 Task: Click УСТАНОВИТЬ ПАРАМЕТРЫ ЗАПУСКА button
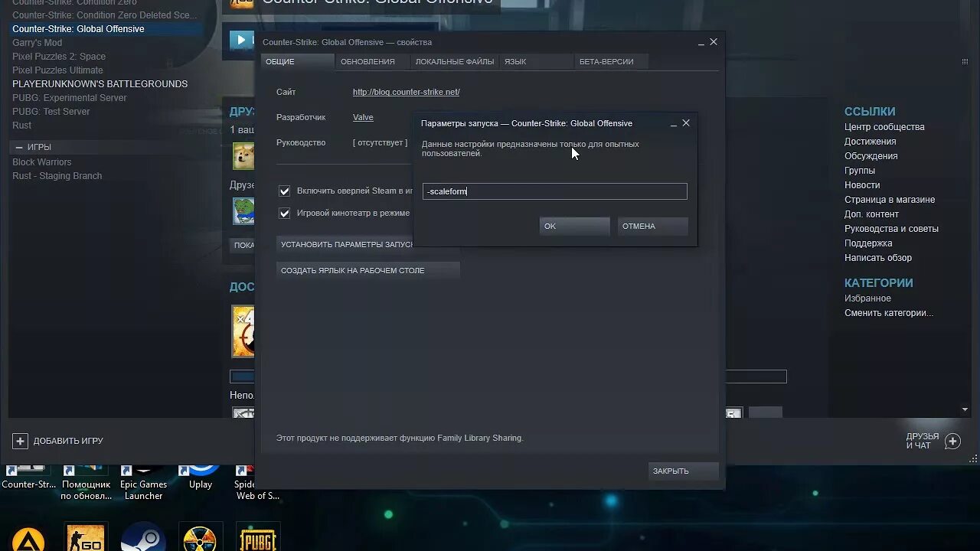[x=345, y=244]
